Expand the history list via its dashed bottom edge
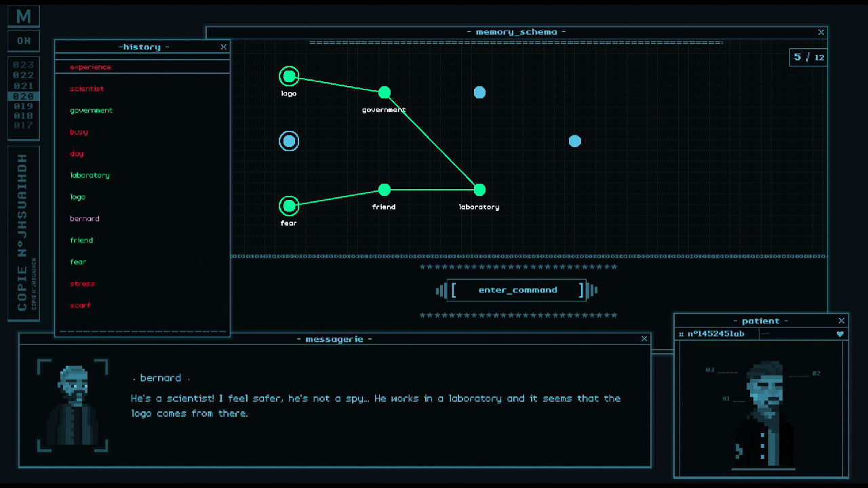Screen dimensions: 868x488 coord(142,331)
